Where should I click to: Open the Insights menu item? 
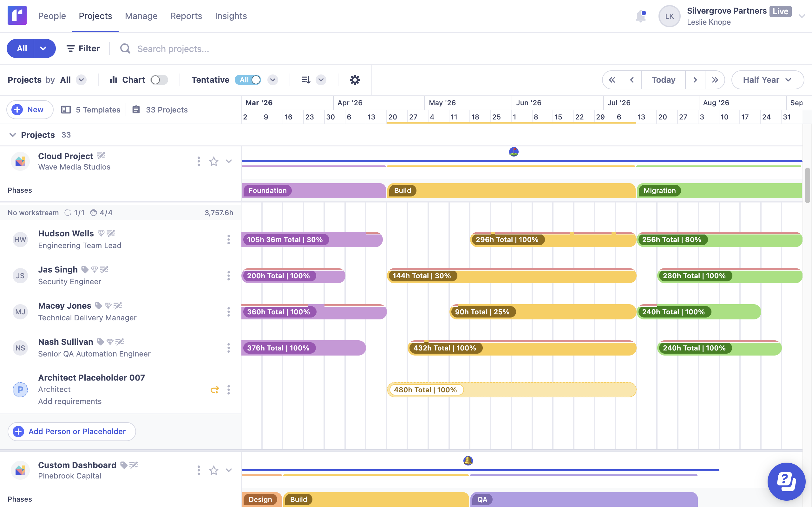coord(231,16)
